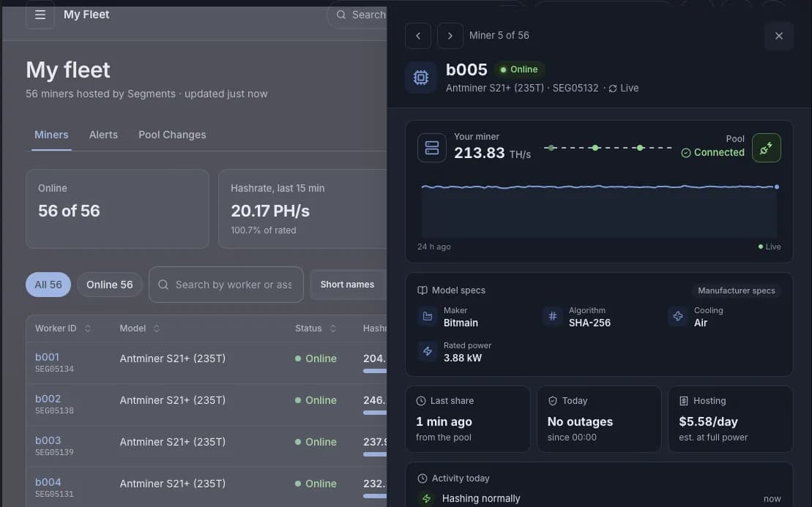This screenshot has height=507, width=812.
Task: Click the Manufacturer specs button
Action: pos(737,290)
